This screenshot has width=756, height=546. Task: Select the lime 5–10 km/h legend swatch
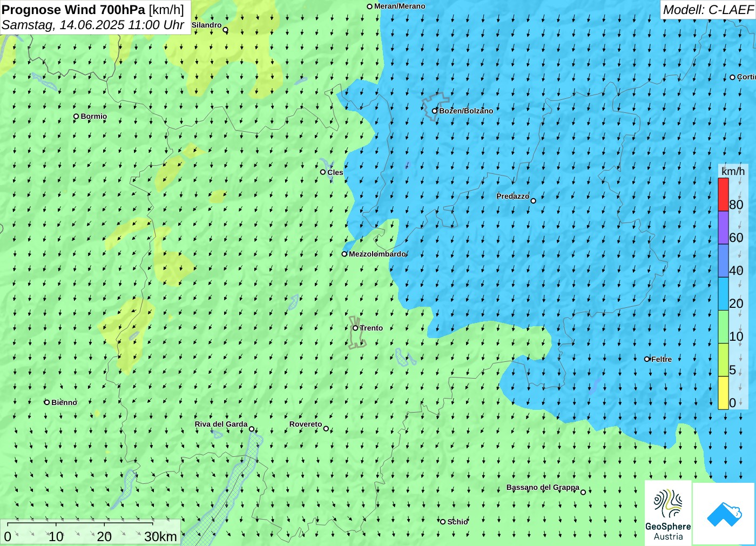(724, 360)
